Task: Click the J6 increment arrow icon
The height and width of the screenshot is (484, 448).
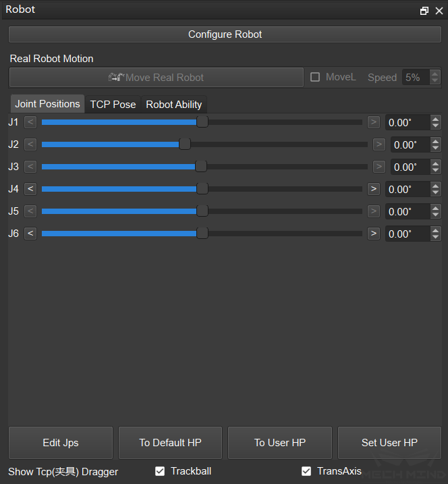Action: [x=374, y=234]
